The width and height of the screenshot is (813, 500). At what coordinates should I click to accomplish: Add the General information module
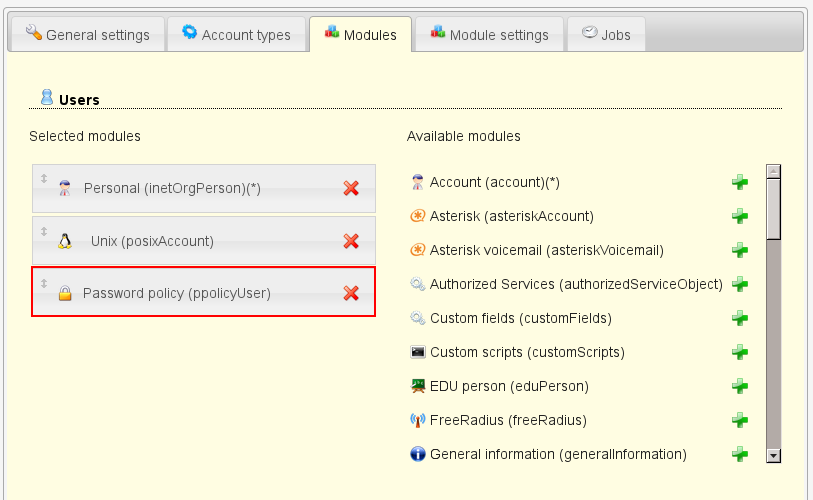click(740, 454)
